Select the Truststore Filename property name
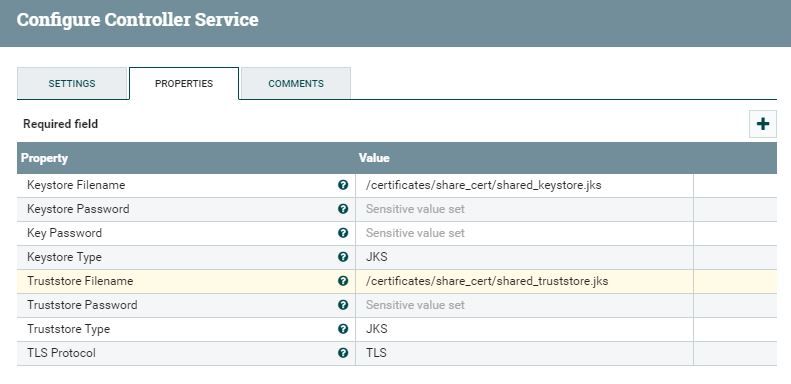 (80, 281)
